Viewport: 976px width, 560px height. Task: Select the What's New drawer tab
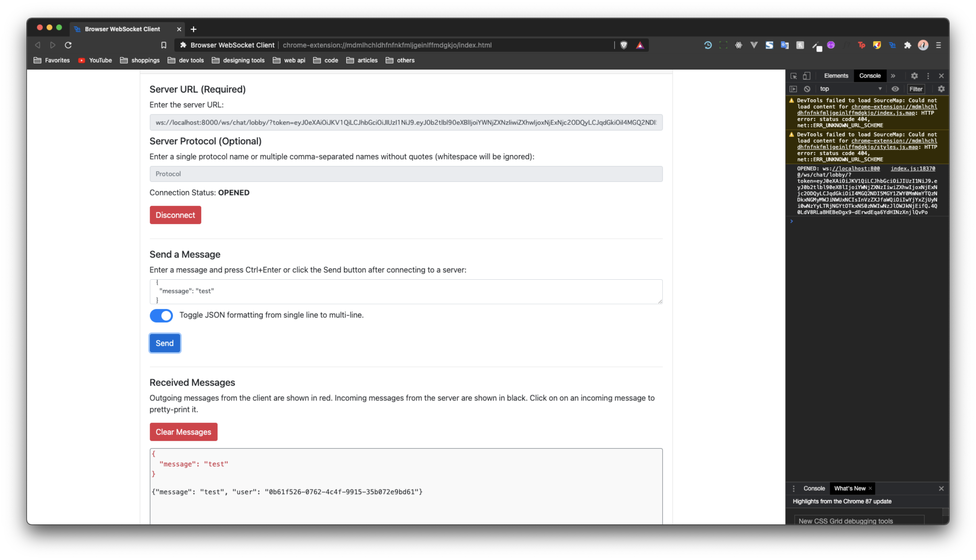[x=849, y=489]
